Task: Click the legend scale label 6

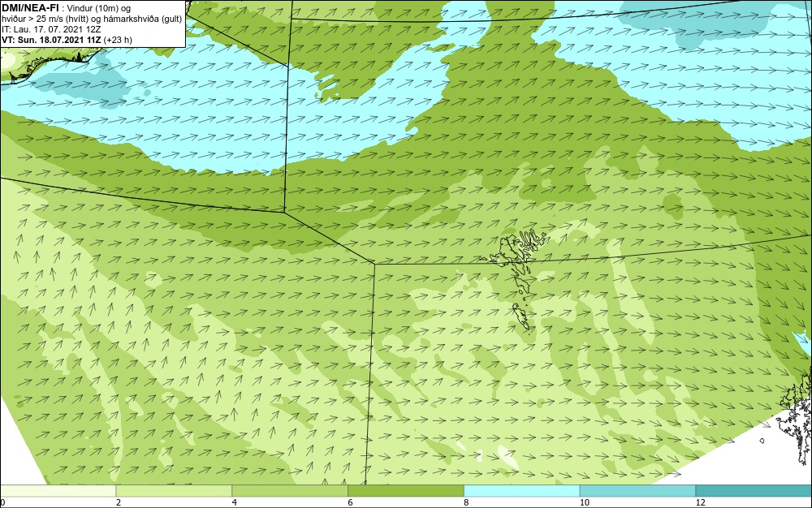Action: click(x=350, y=502)
